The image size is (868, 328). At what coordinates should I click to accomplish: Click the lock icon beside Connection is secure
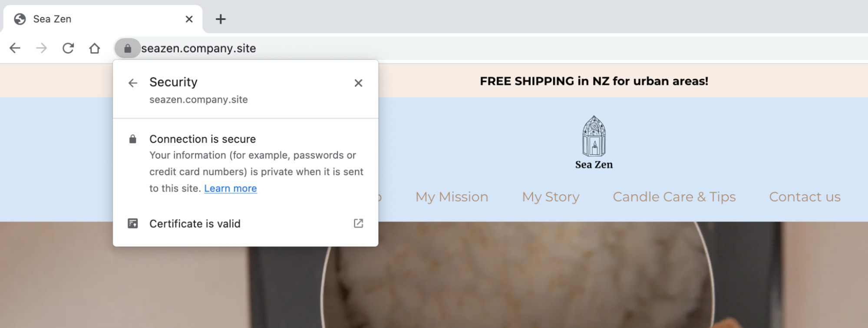pos(133,139)
